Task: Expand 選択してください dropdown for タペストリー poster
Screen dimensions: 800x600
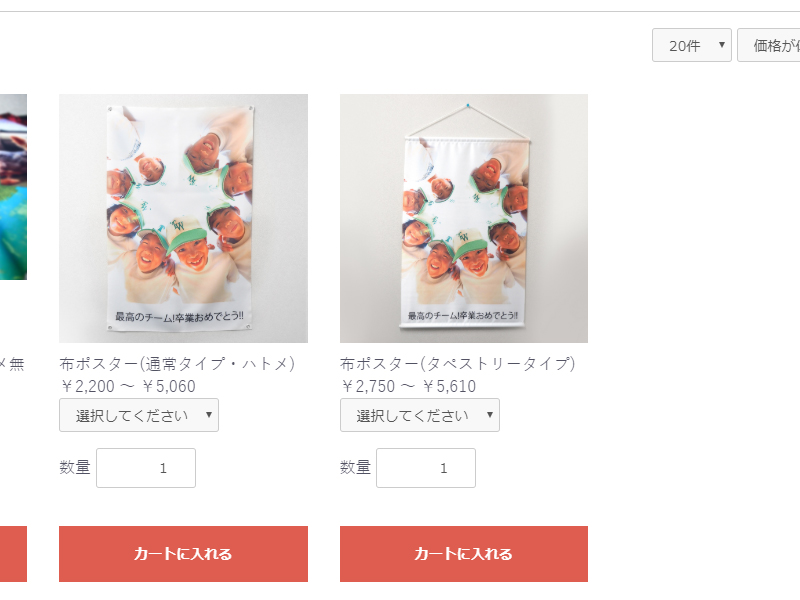Action: click(420, 415)
